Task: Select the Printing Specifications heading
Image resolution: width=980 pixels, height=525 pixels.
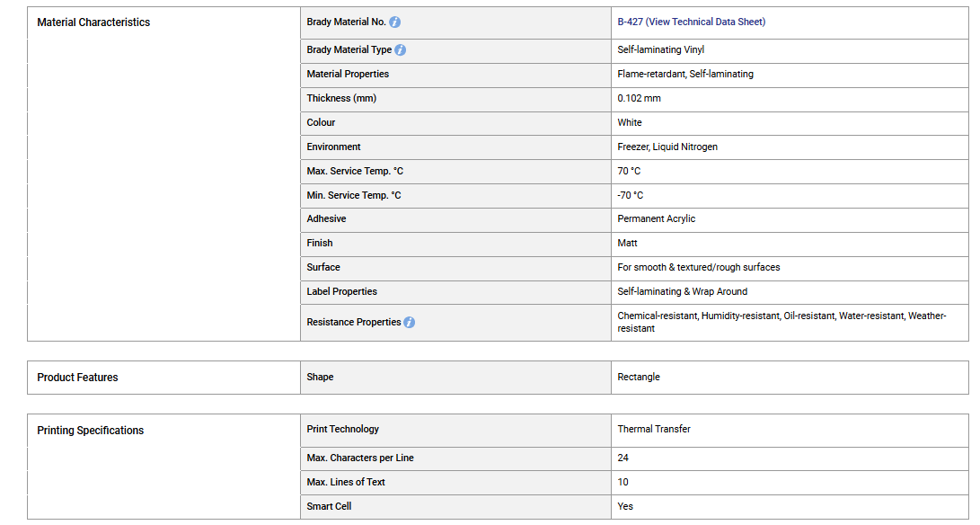Action: (91, 431)
